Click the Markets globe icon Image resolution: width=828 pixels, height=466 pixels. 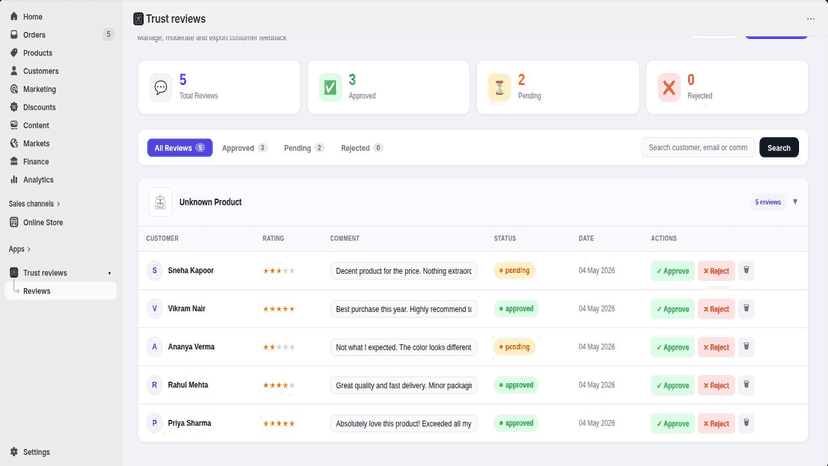pos(14,143)
